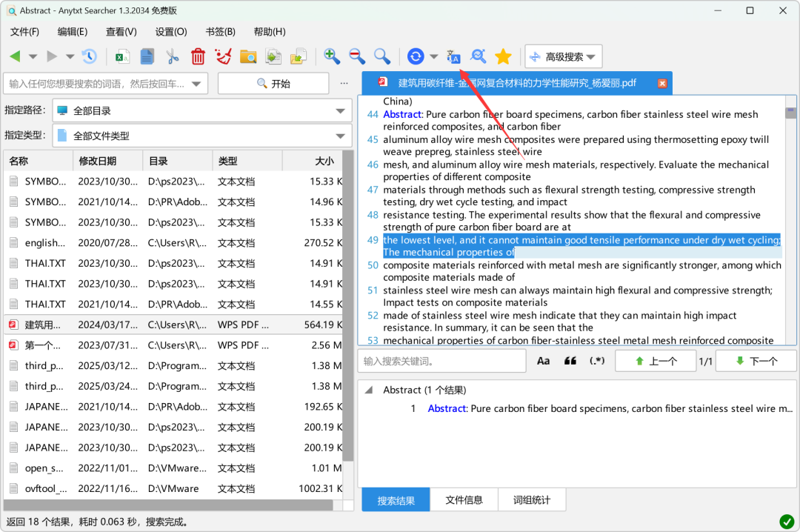Image resolution: width=800 pixels, height=532 pixels.
Task: Click the blue document copy icon
Action: pos(147,56)
